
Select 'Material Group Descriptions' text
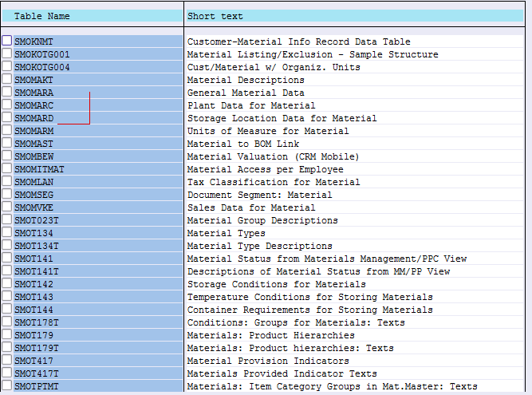point(262,220)
